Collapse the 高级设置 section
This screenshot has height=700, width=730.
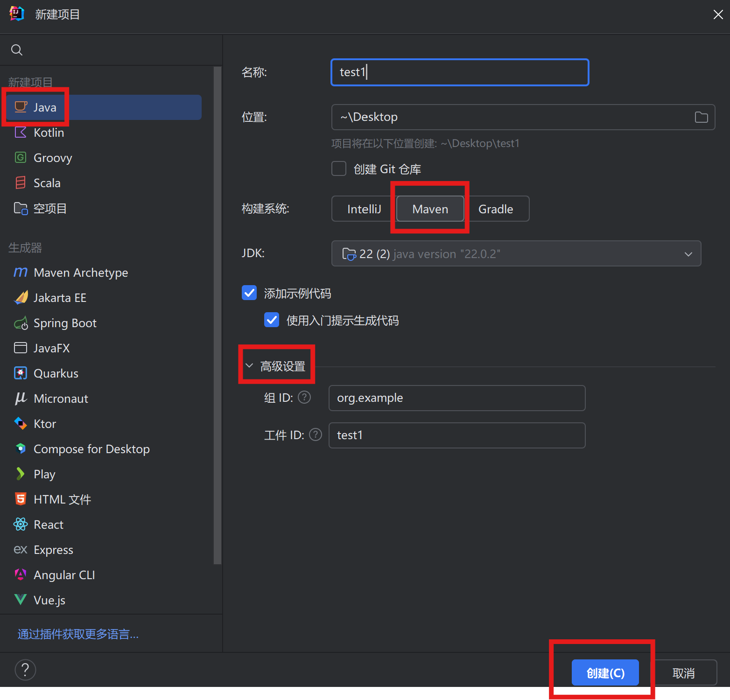(249, 365)
